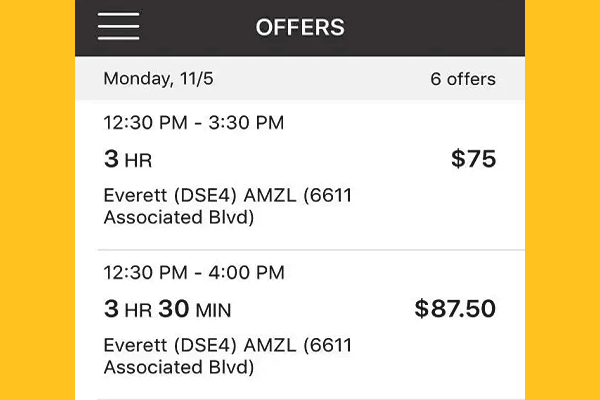The width and height of the screenshot is (600, 400).
Task: Open the hamburger menu
Action: pyautogui.click(x=118, y=26)
